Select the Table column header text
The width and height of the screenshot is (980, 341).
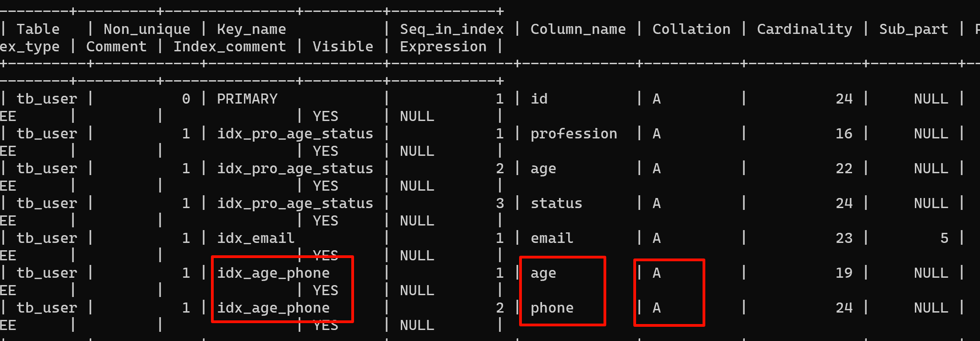38,29
